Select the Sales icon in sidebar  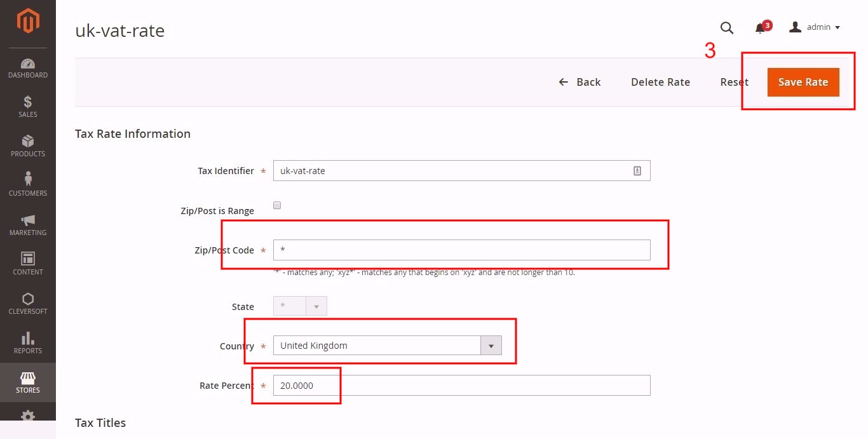[28, 107]
